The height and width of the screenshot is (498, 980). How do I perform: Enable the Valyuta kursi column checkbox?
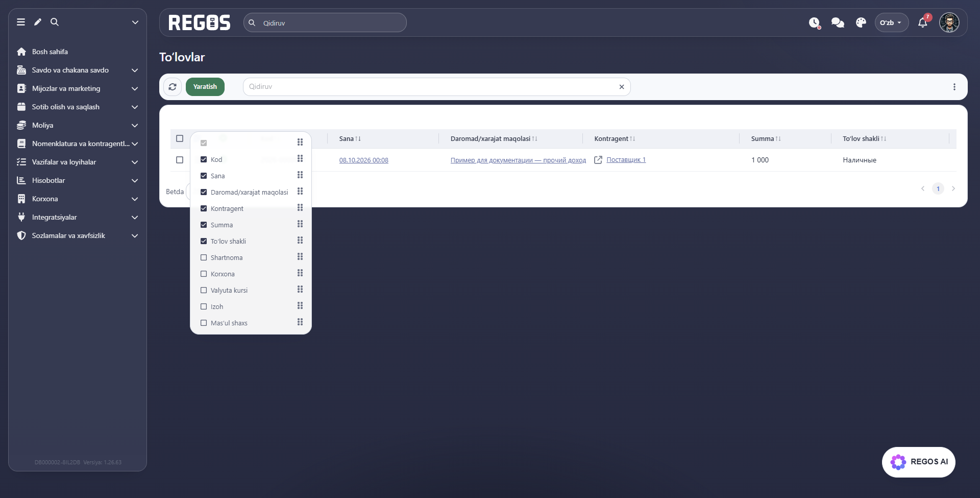tap(204, 290)
